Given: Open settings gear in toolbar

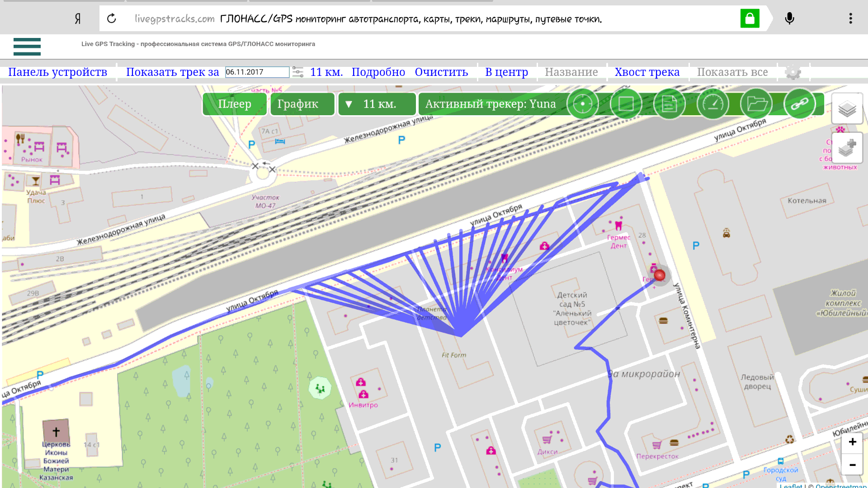Looking at the screenshot, I should click(793, 72).
